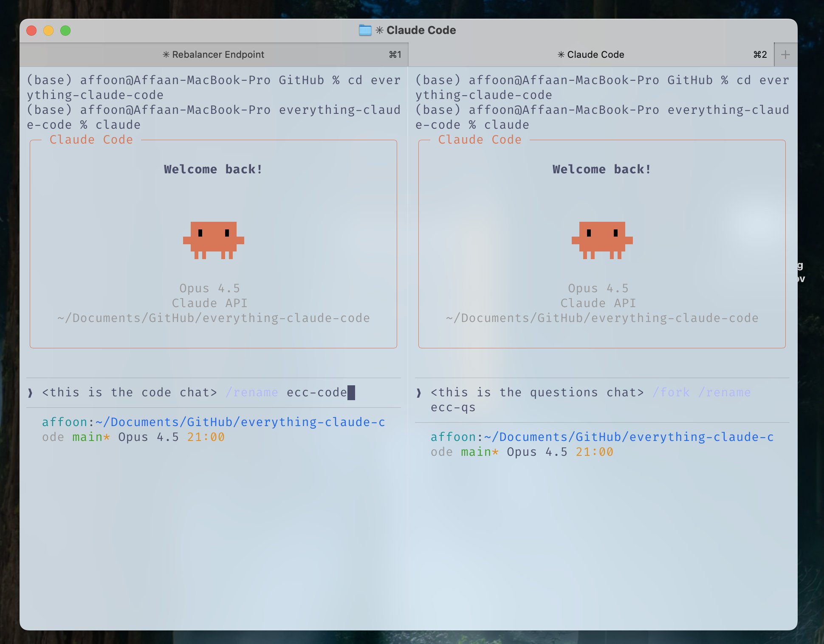Viewport: 824px width, 644px height.
Task: Click the green zoom window button
Action: click(65, 31)
